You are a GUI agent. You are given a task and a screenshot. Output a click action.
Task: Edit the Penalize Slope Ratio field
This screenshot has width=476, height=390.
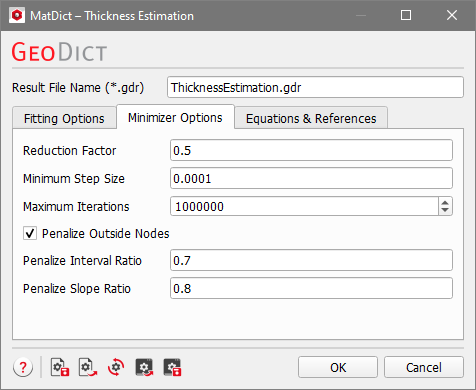point(311,288)
